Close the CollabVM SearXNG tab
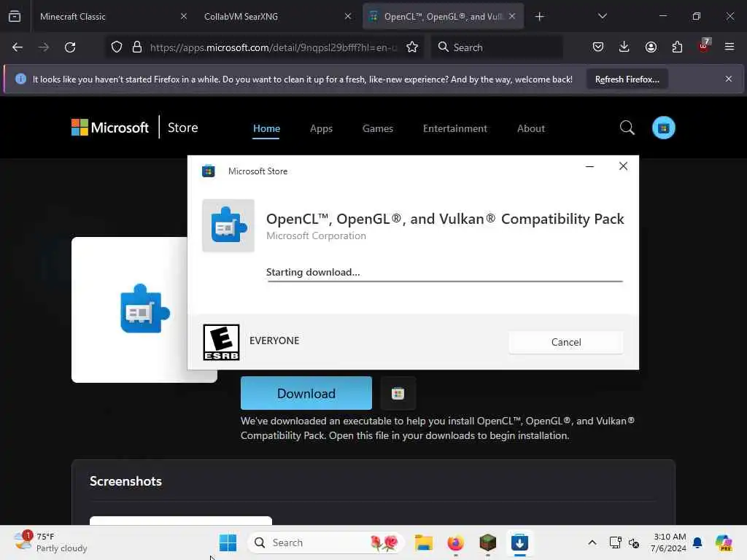 tap(348, 16)
